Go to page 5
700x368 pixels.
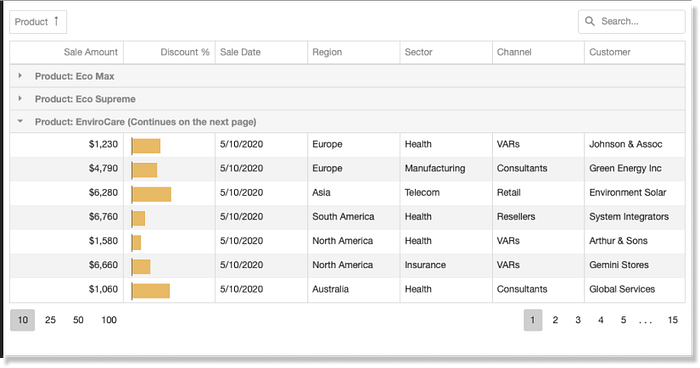click(x=623, y=320)
